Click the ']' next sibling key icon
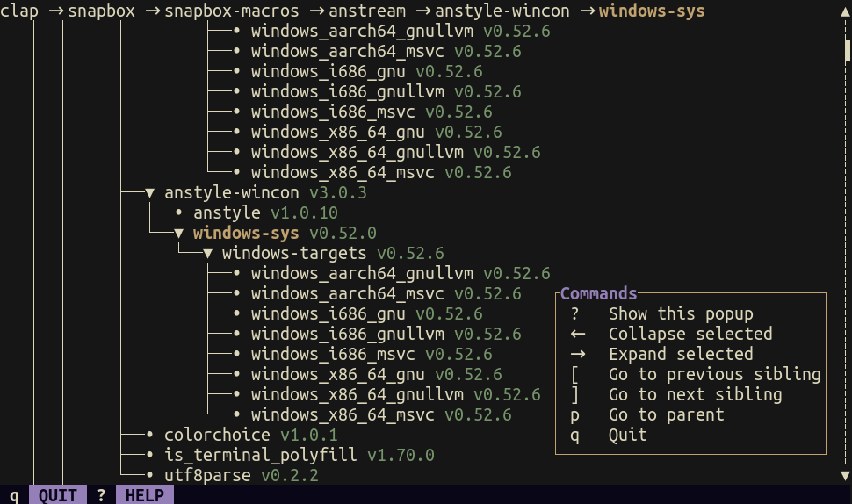852x504 pixels. 574,394
